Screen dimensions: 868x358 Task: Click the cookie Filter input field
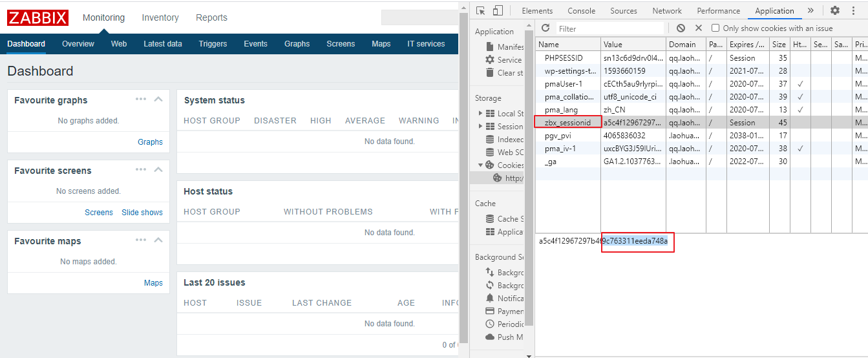(609, 28)
